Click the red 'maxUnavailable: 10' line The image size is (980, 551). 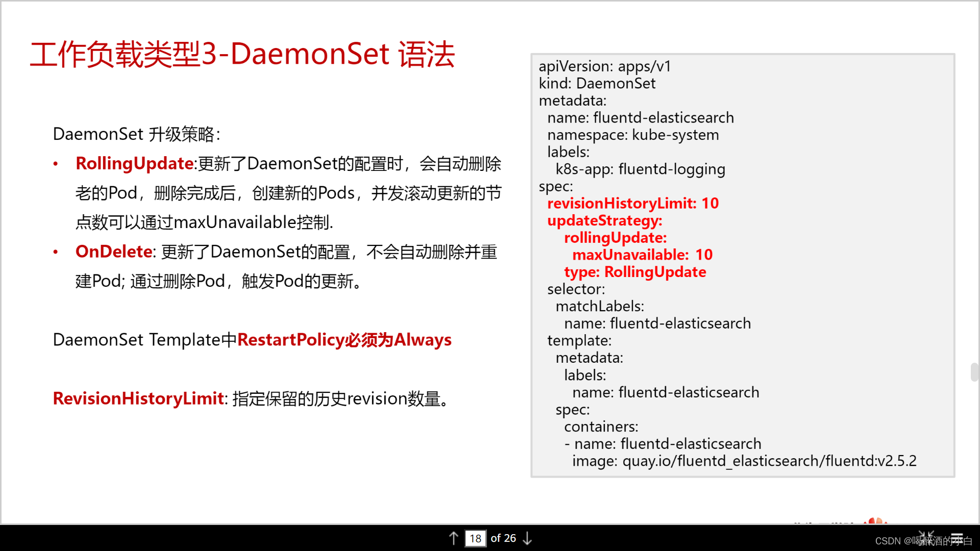pyautogui.click(x=643, y=255)
